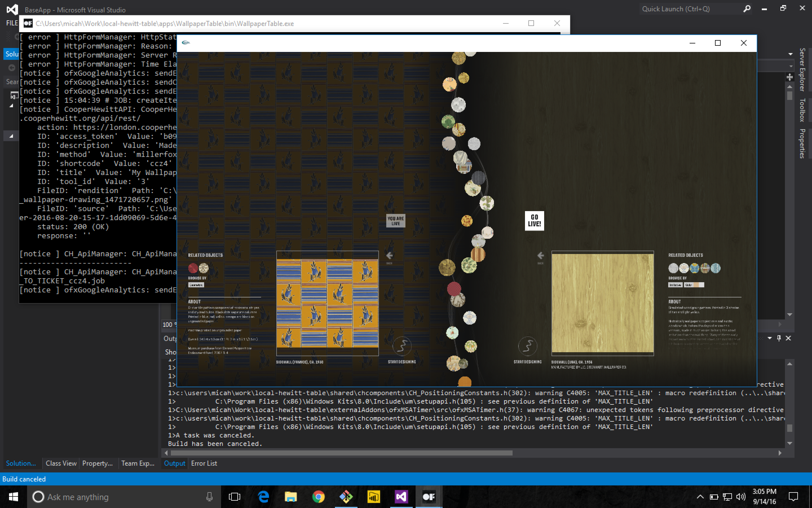Screen dimensions: 812x508
Task: Select the wood-grain wallpaper image
Action: point(603,303)
